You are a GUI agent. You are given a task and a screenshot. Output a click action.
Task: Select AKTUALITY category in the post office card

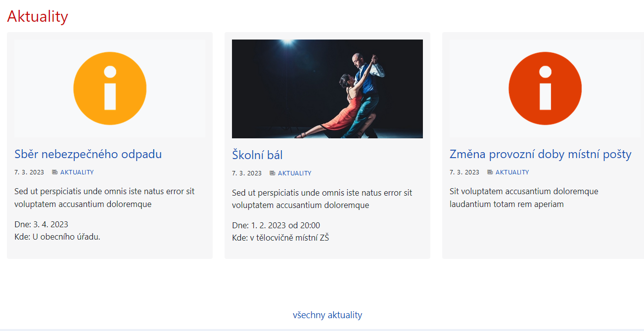512,172
